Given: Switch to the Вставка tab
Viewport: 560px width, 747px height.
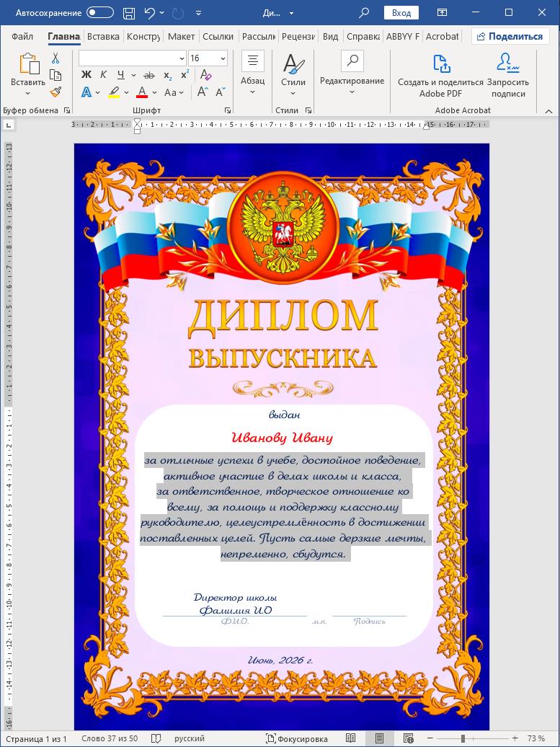Looking at the screenshot, I should 103,37.
